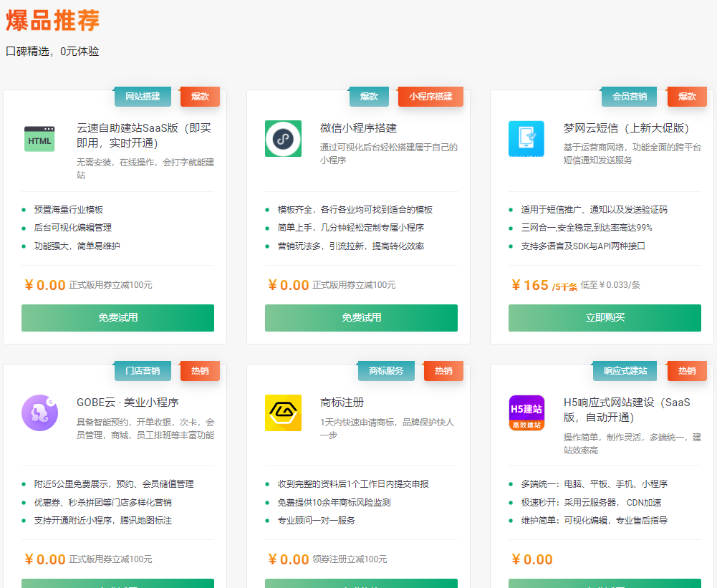The height and width of the screenshot is (588, 717).
Task: Select the 爆款 tag on 微信小程序搭建 card
Action: click(369, 97)
